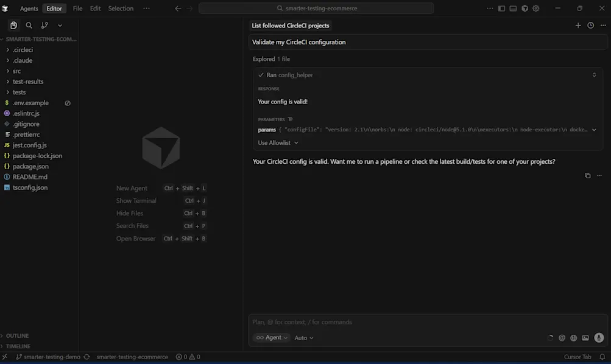The image size is (611, 364).
Task: Click the image attachment icon in chat
Action: [585, 337]
